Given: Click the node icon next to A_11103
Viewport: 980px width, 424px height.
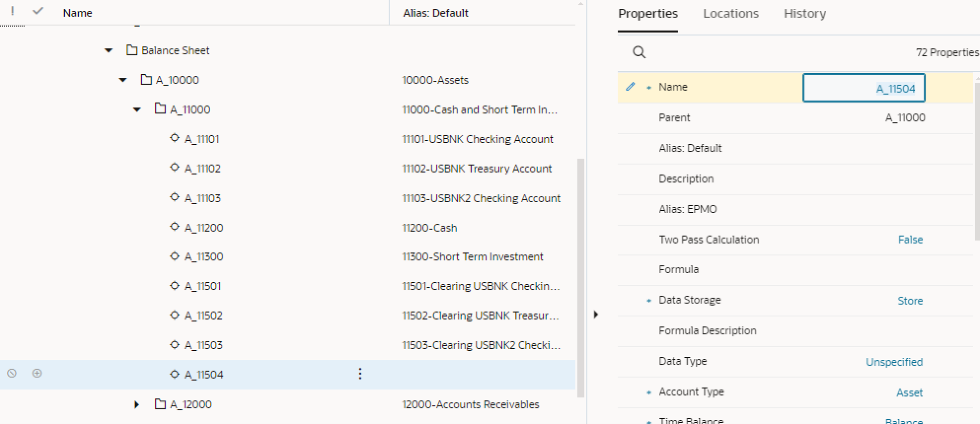Looking at the screenshot, I should tap(174, 197).
